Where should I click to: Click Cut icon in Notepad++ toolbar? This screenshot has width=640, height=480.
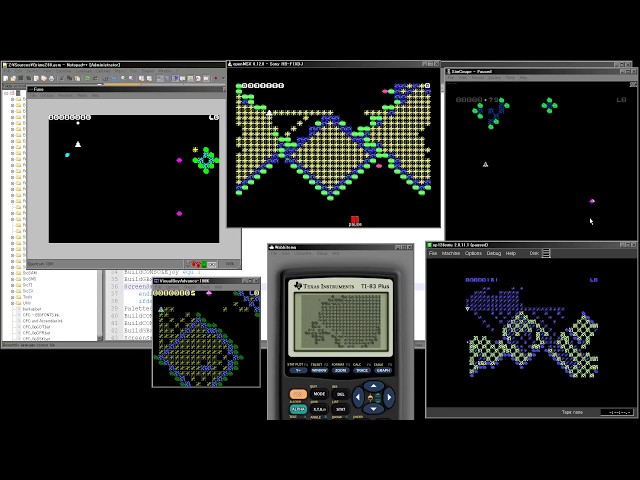pos(62,78)
